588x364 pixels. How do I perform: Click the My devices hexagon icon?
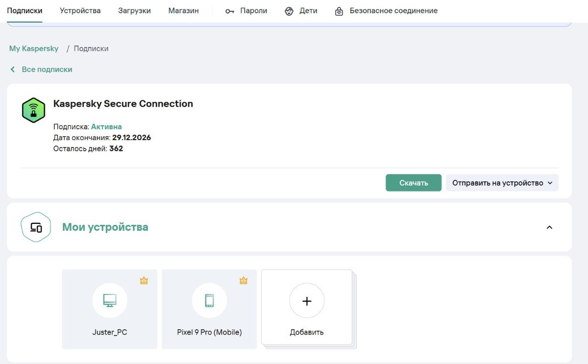pyautogui.click(x=36, y=227)
